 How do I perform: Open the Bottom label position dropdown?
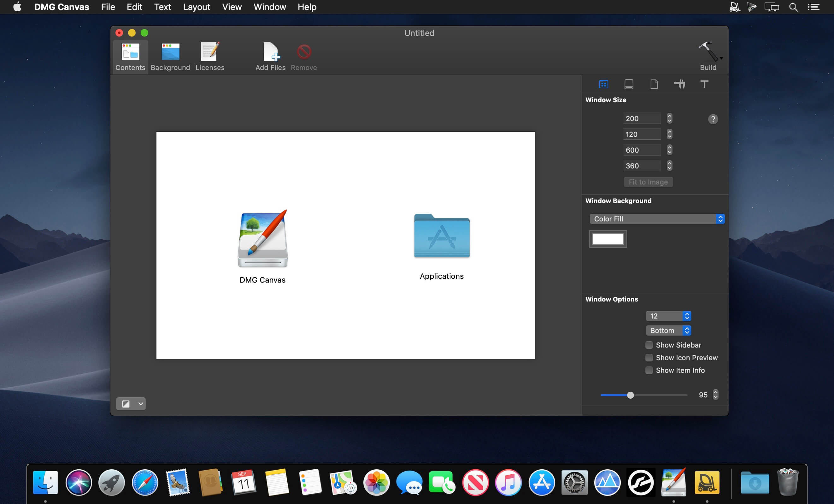668,330
